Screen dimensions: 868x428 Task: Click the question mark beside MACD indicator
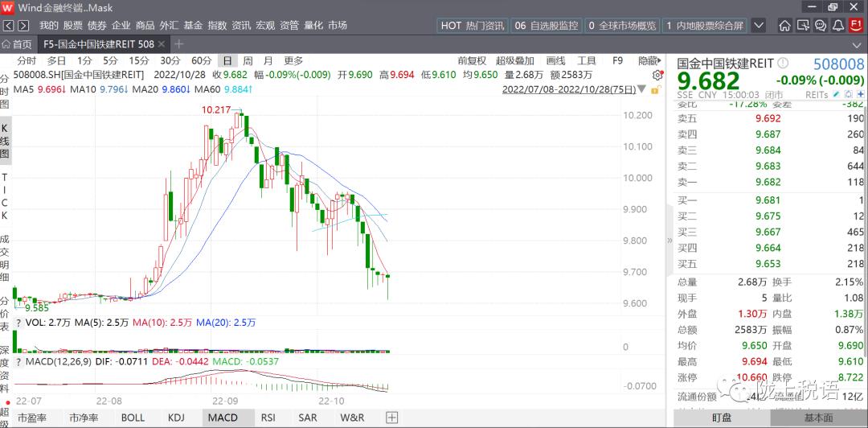18,361
